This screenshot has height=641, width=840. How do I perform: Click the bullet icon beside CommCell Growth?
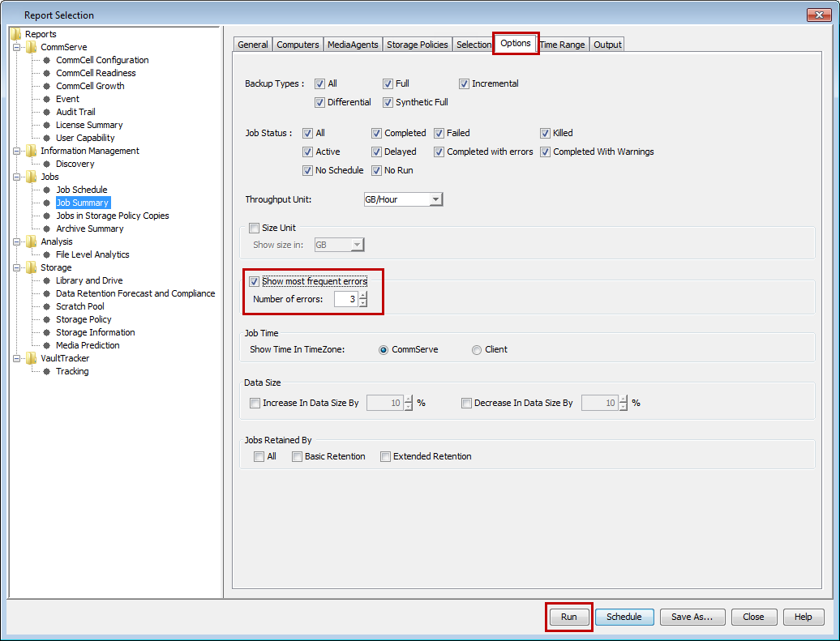click(46, 86)
